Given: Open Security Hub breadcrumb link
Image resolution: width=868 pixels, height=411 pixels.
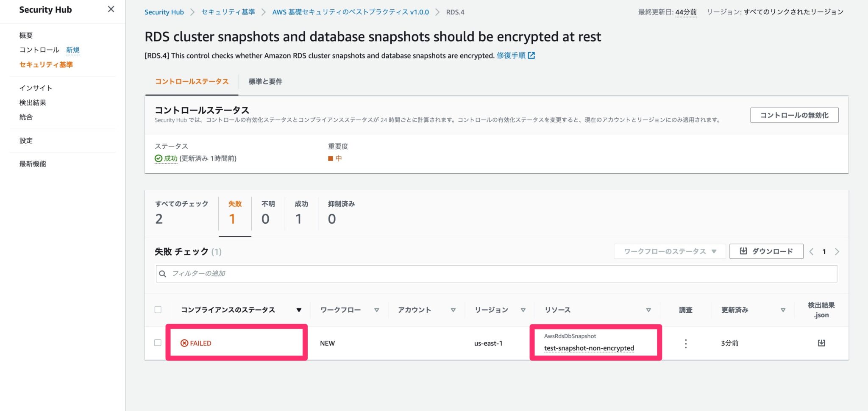Looking at the screenshot, I should point(164,12).
